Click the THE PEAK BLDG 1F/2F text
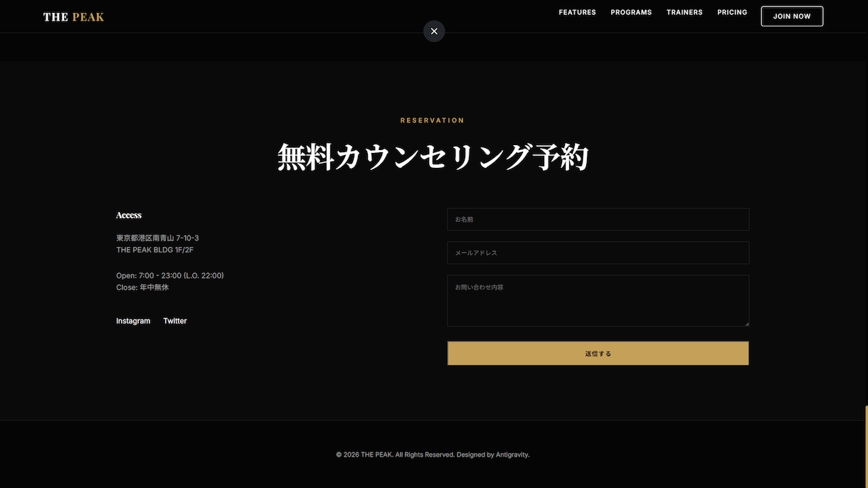Viewport: 868px width, 488px height. (154, 250)
